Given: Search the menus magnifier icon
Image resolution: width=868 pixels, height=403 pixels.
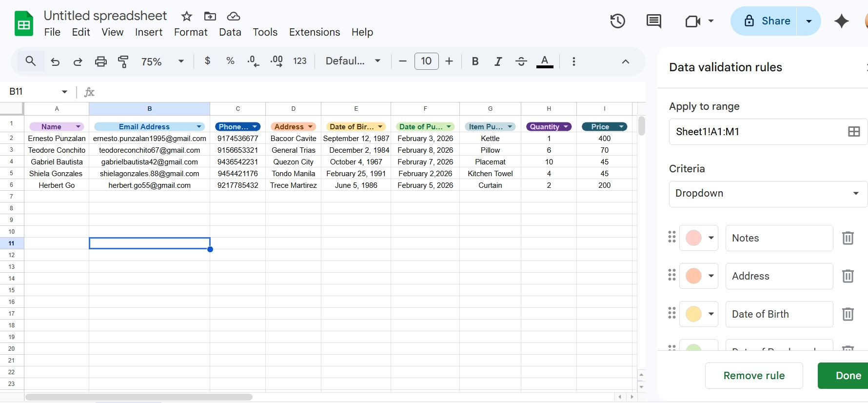Looking at the screenshot, I should coord(31,61).
